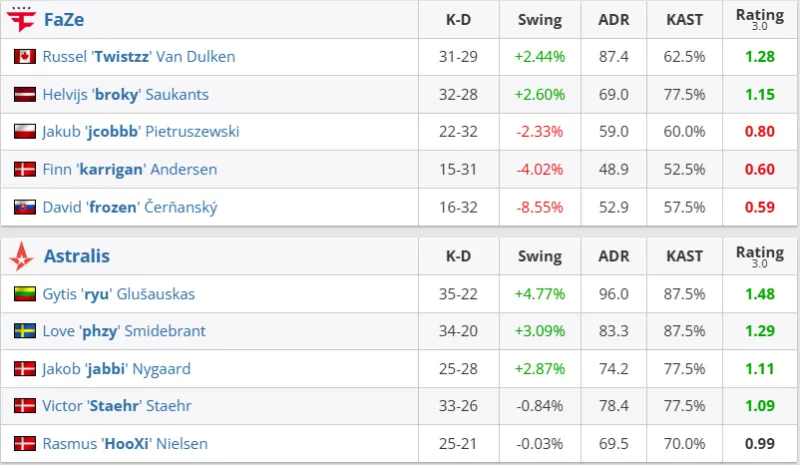The height and width of the screenshot is (465, 800).
Task: Sort Astralis table by KAST header
Action: (x=685, y=257)
